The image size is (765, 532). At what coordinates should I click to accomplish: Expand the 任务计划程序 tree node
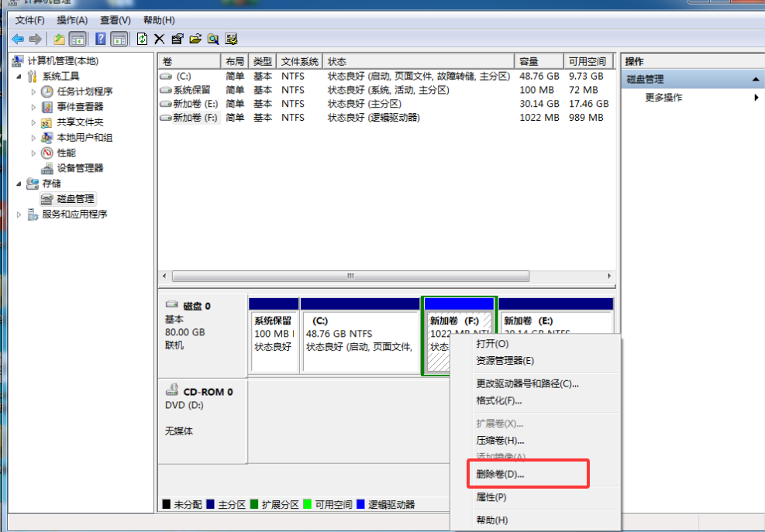34,91
